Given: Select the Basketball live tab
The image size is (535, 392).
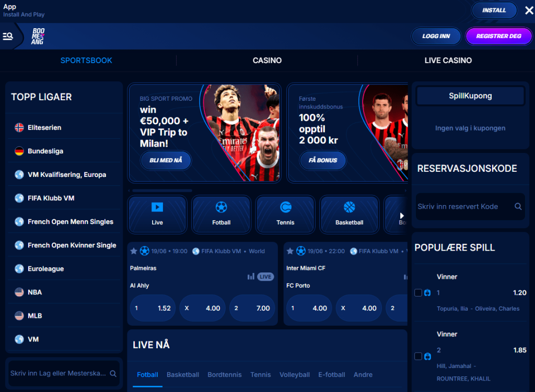Looking at the screenshot, I should pos(183,375).
